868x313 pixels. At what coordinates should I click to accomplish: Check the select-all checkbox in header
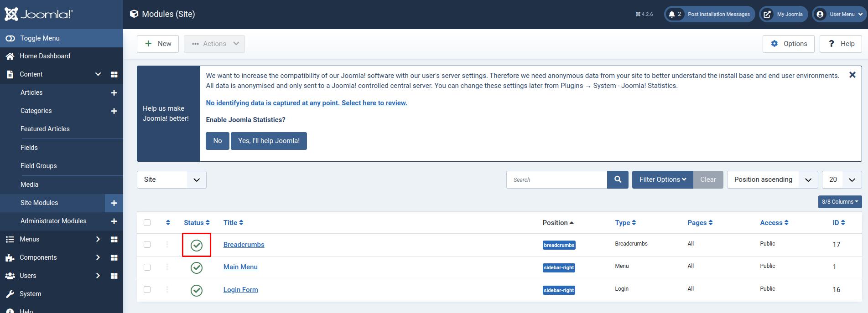click(147, 223)
